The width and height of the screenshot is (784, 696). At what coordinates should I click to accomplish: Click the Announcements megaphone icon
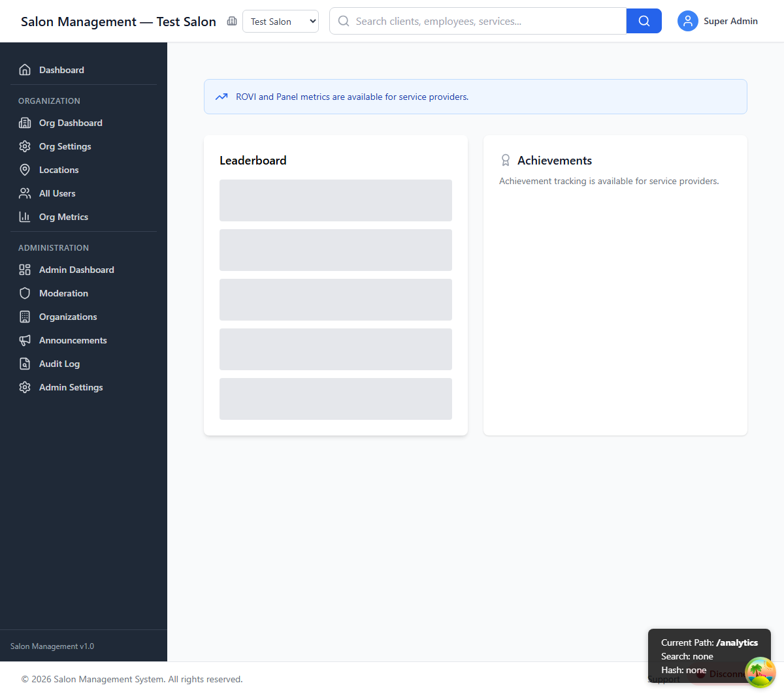pyautogui.click(x=25, y=340)
